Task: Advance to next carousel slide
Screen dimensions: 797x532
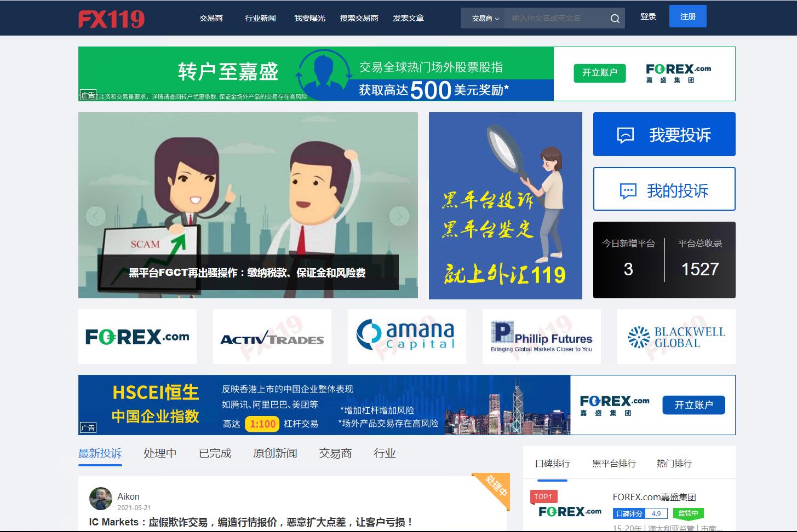Action: click(399, 216)
